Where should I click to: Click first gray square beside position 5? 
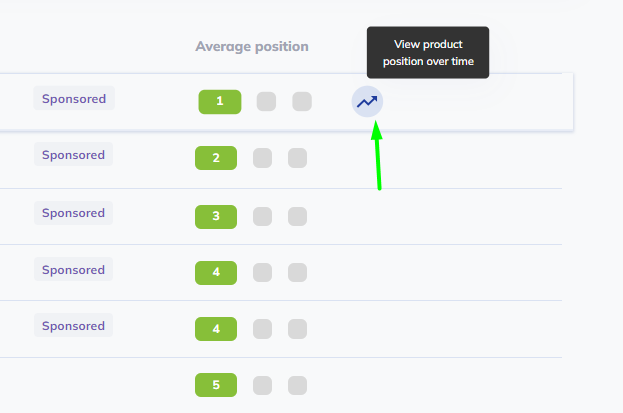coord(262,385)
